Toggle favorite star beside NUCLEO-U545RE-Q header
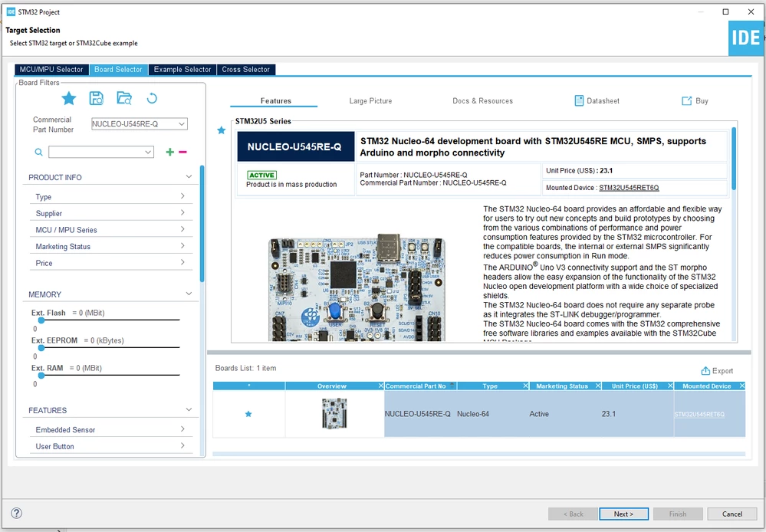 tap(222, 130)
